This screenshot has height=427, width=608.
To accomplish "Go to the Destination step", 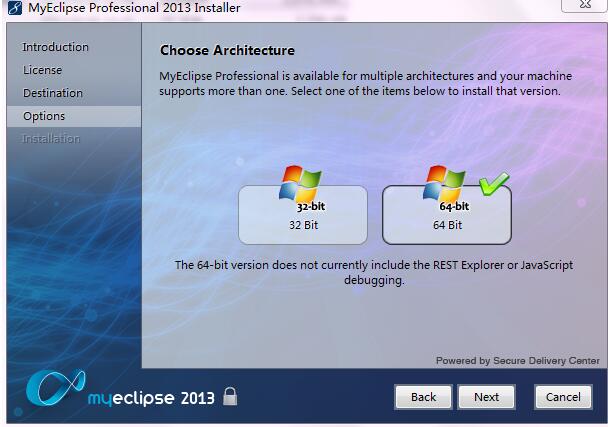I will coord(53,93).
